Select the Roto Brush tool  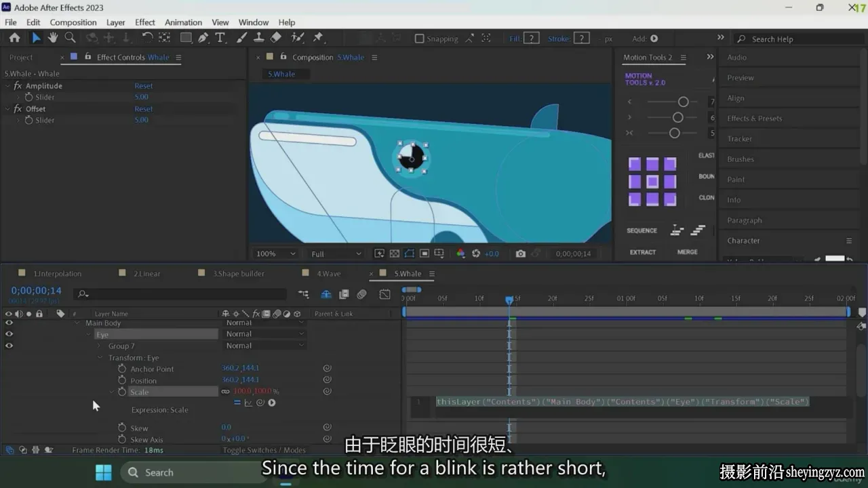[x=298, y=38]
